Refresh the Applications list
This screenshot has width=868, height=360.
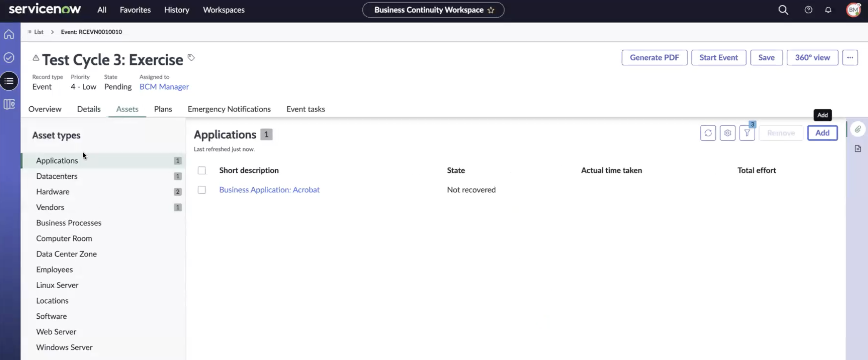[x=708, y=133]
